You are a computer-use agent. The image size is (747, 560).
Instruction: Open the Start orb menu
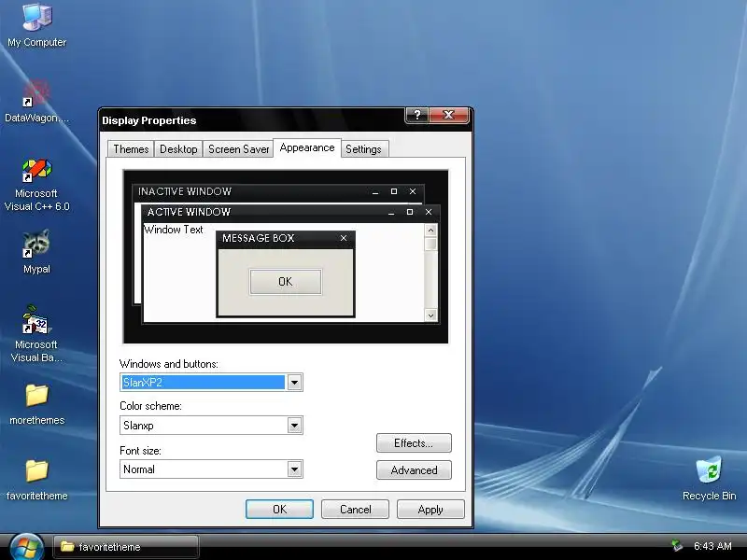click(x=26, y=547)
